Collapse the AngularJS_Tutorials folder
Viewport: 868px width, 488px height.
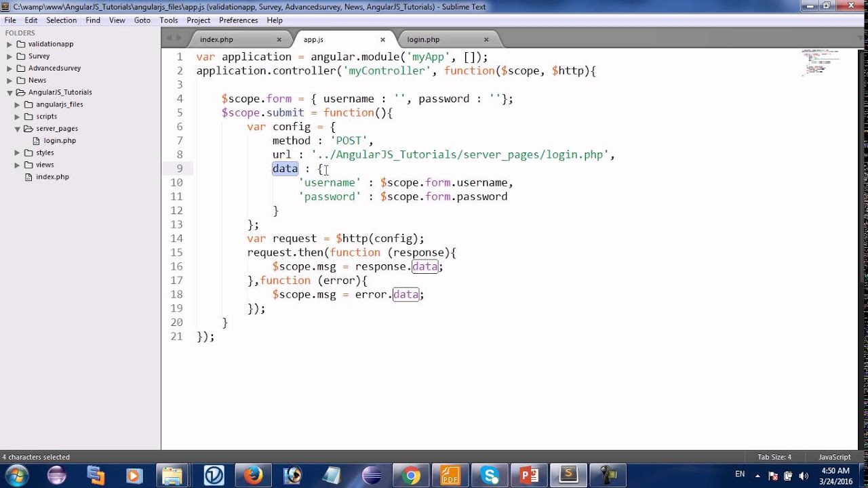[9, 92]
